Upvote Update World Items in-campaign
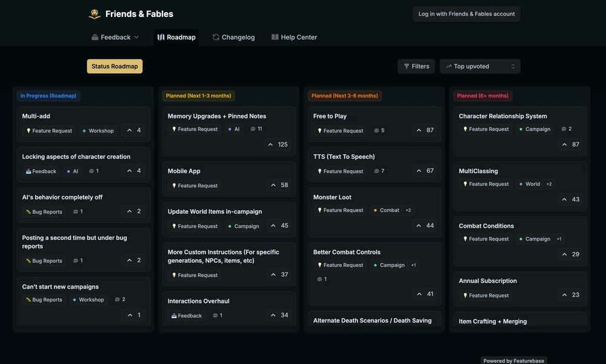606x364 pixels. point(279,226)
